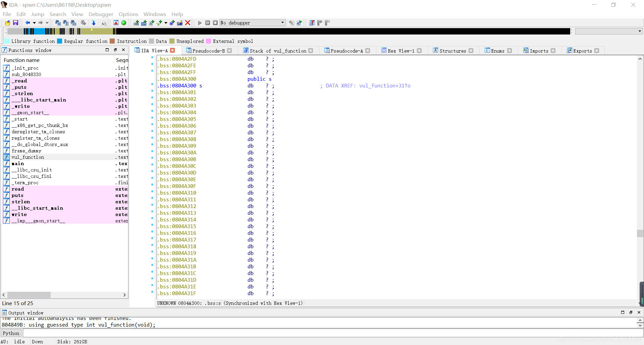Open the Jump menu

coord(38,14)
